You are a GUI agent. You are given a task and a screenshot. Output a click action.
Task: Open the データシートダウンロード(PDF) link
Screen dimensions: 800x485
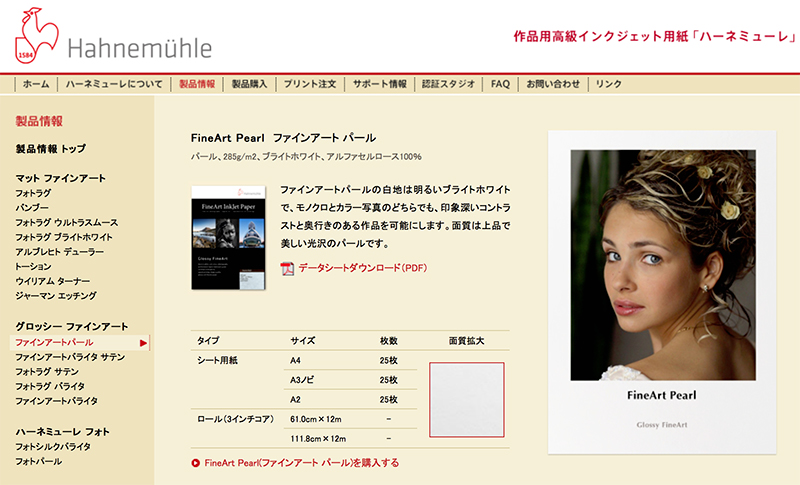tap(363, 268)
